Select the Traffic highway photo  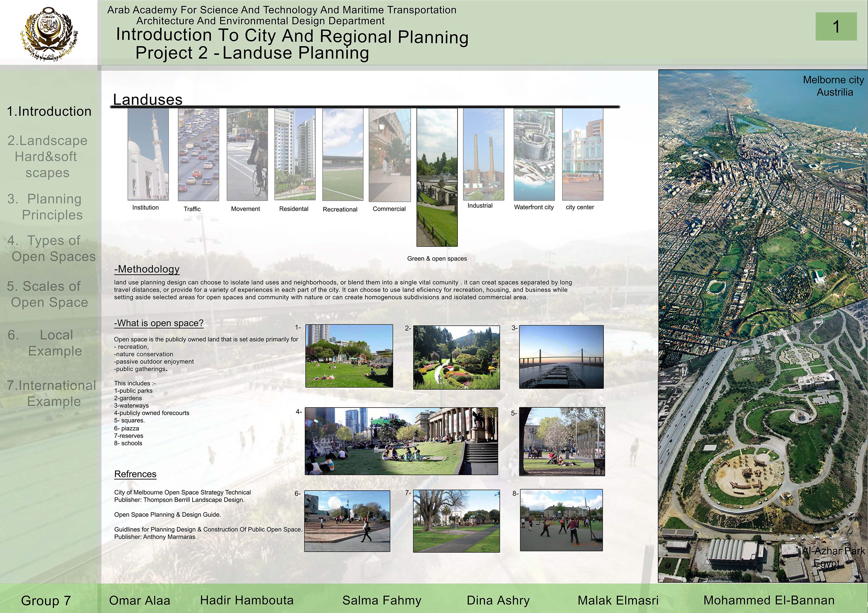pyautogui.click(x=198, y=155)
